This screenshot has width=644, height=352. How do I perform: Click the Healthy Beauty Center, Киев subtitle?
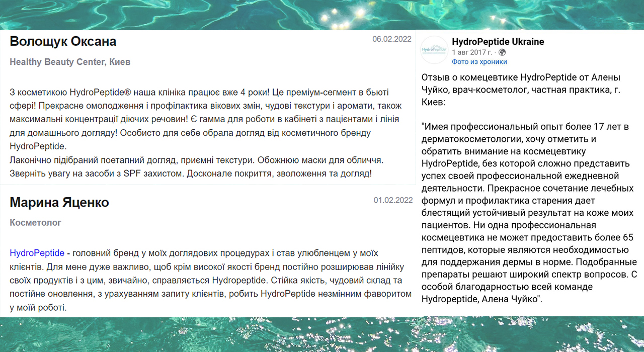69,62
